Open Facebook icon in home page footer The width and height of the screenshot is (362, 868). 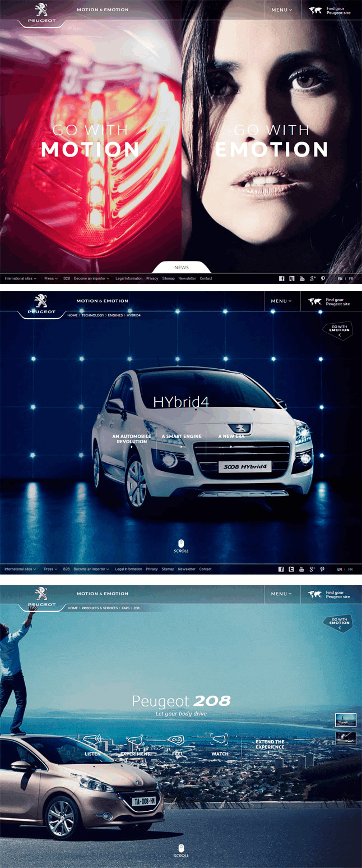pyautogui.click(x=282, y=278)
